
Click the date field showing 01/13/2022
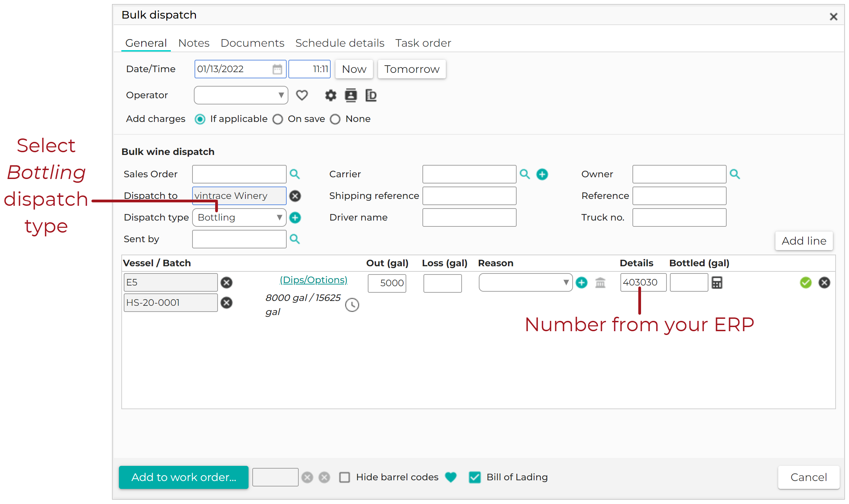pos(240,69)
